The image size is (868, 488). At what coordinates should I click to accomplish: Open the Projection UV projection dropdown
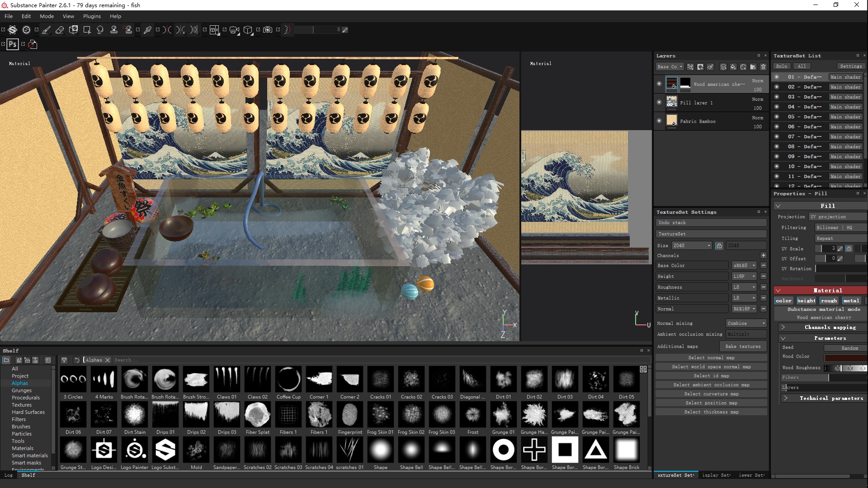point(838,217)
